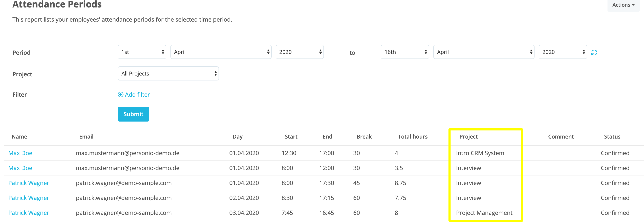
Task: Click the Add filter link
Action: 137,95
